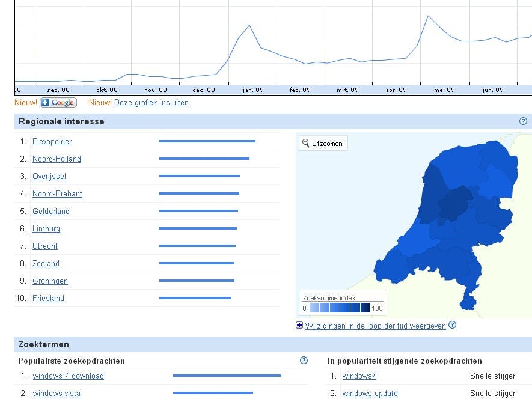Click the Noord-Holland interest bar
Viewport: 532px width, 399px height.
(x=204, y=159)
